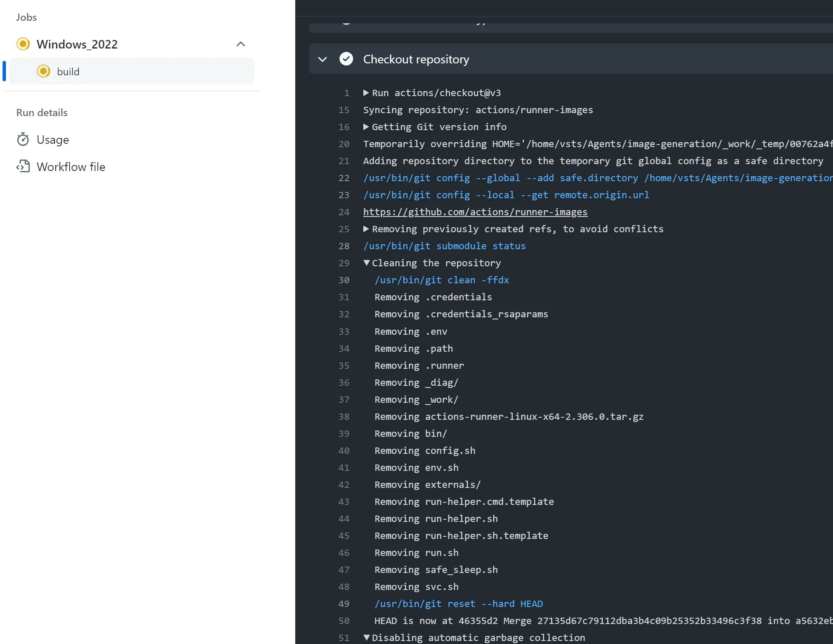Click the Usage stopwatch icon
Screen dimensions: 833x644
[x=23, y=140]
